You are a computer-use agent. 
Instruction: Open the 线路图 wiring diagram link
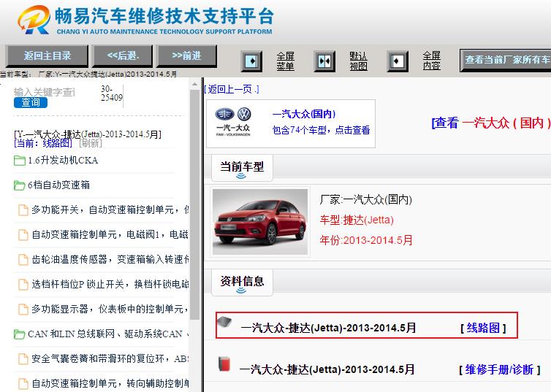click(483, 328)
